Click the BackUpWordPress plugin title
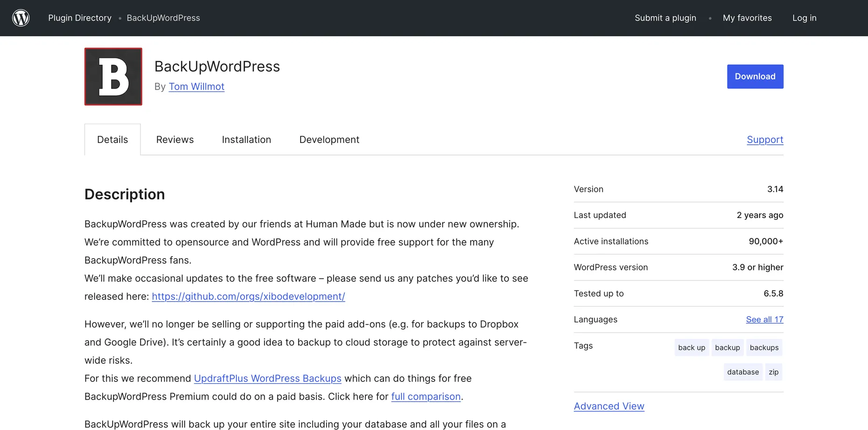 pos(217,66)
